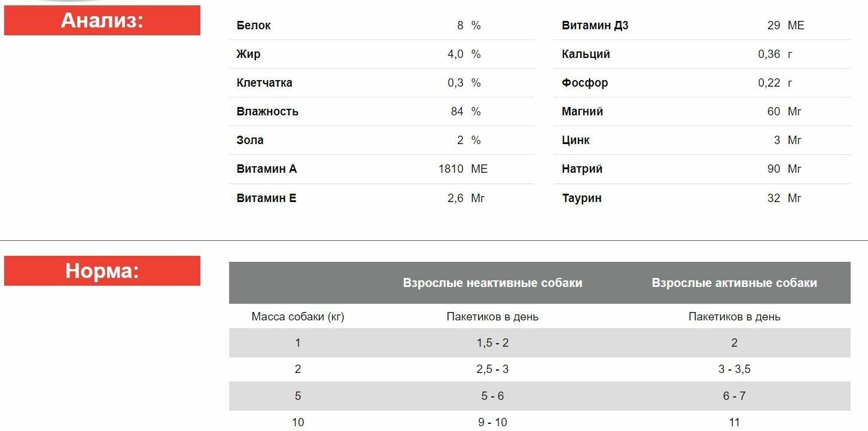
Task: Click the red Анализ heading
Action: click(x=102, y=21)
